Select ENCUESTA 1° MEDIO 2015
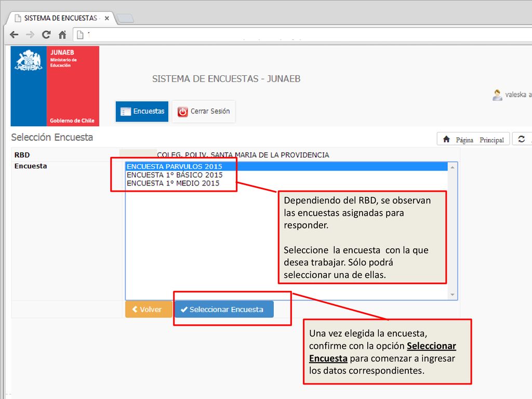This screenshot has width=532, height=399. click(x=286, y=183)
